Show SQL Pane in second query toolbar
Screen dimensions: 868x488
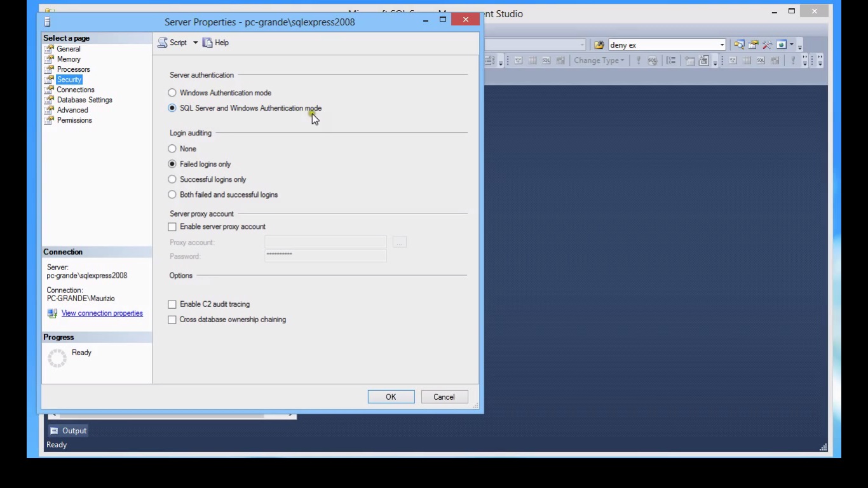click(x=761, y=60)
